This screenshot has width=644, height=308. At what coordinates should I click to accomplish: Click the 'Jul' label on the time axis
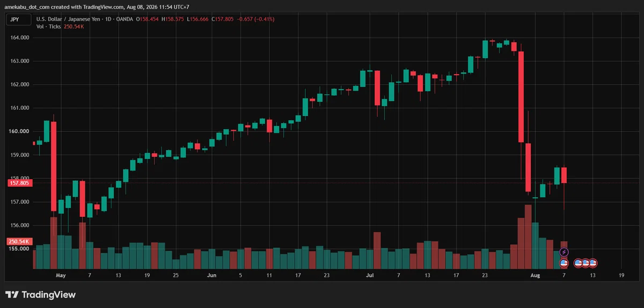pyautogui.click(x=370, y=275)
